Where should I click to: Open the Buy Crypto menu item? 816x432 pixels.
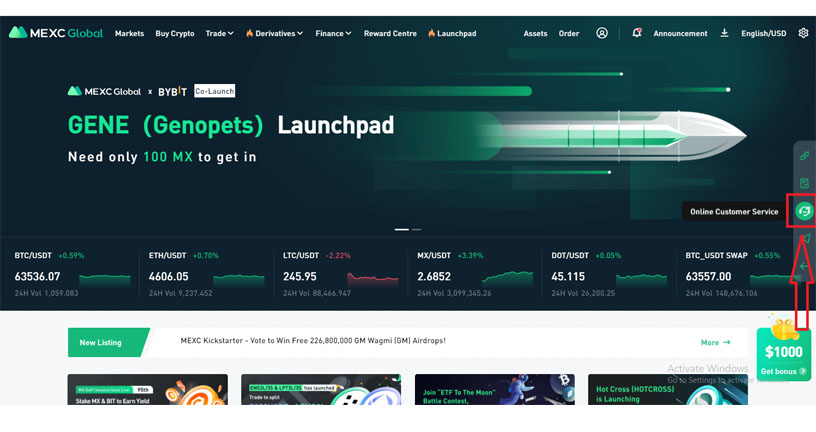coord(175,33)
